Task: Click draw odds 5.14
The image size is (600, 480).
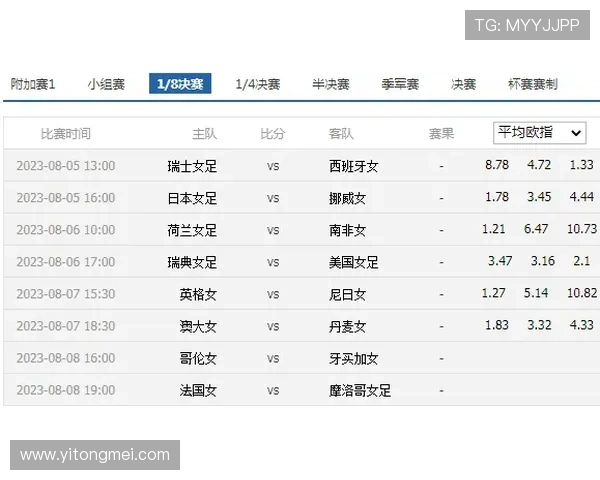Action: click(x=536, y=293)
